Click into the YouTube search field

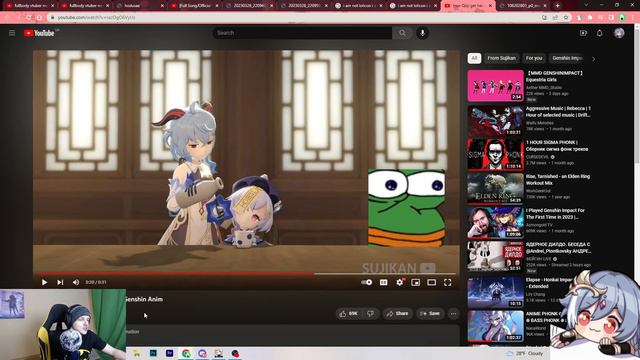pyautogui.click(x=302, y=33)
